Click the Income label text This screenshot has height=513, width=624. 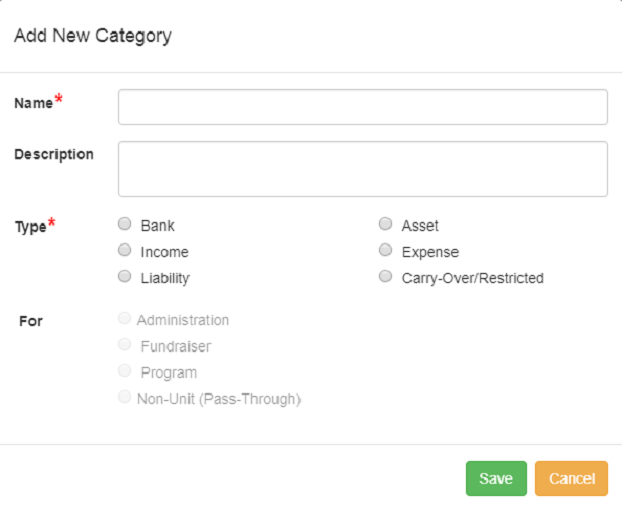point(164,252)
